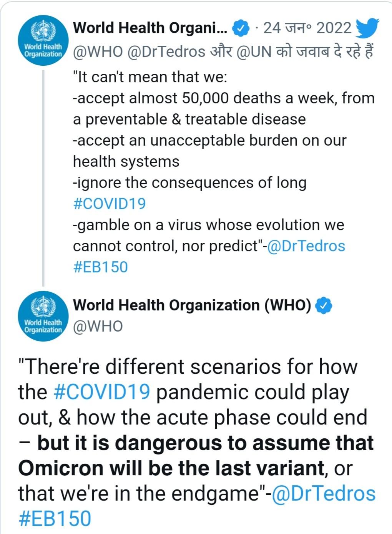Screen dimensions: 392x534
Task: Click the @WHO handle under the main tweet author
Action: 98,327
